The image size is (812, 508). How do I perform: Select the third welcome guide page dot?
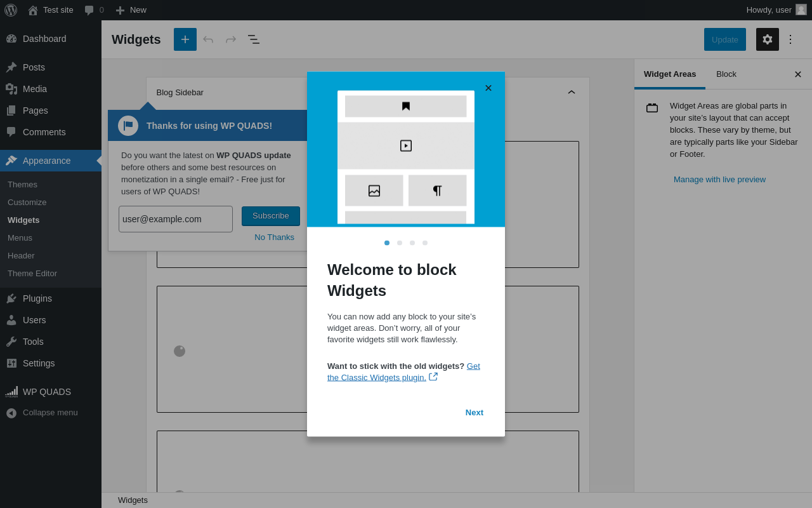(x=412, y=243)
